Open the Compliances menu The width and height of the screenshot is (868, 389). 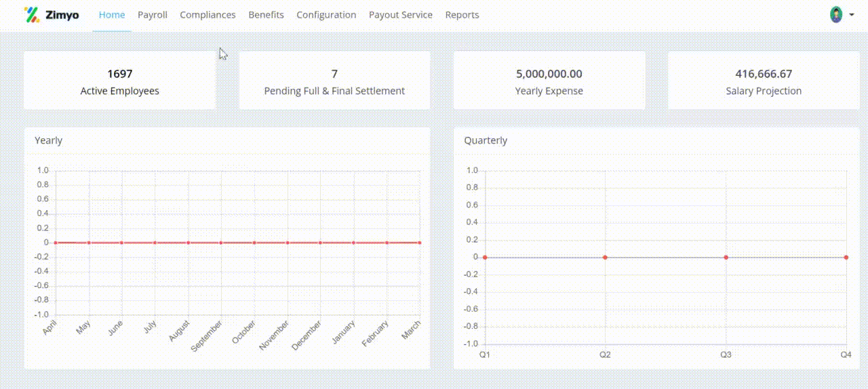[x=208, y=14]
